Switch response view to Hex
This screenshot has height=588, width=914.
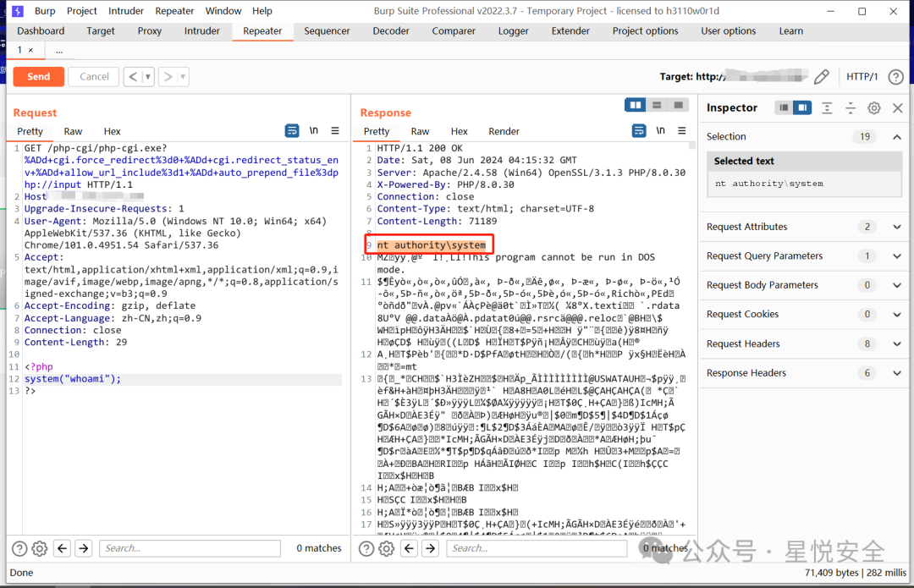tap(459, 131)
